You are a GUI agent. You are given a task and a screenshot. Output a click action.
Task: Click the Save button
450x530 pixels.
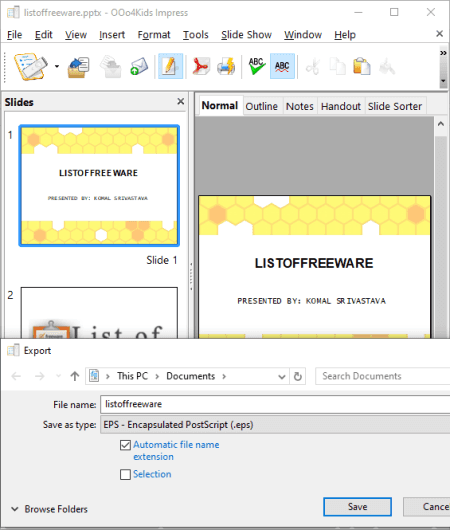[357, 507]
